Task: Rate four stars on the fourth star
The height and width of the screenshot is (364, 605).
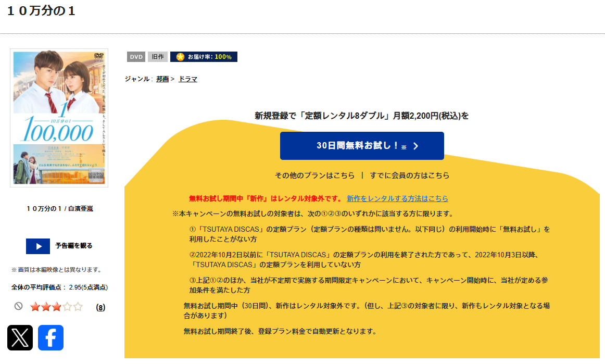Action: coord(67,307)
